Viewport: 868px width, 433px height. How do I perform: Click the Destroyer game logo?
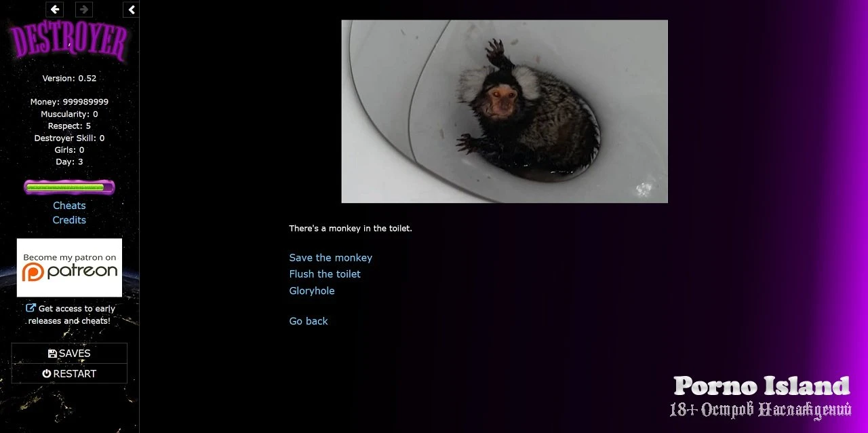68,42
